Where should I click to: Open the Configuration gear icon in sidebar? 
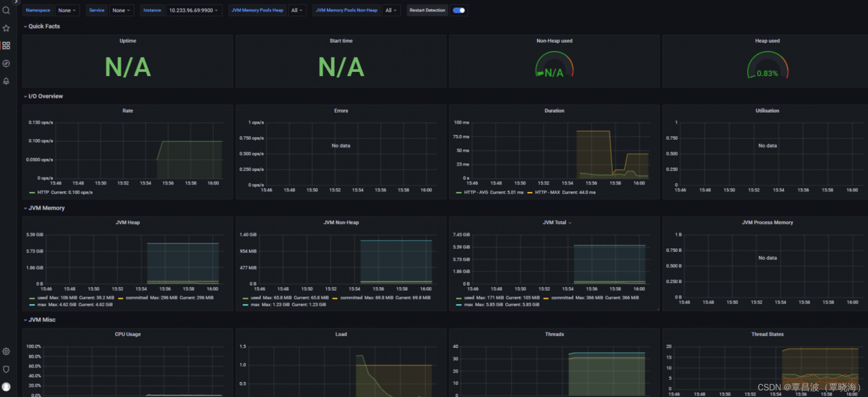point(6,352)
